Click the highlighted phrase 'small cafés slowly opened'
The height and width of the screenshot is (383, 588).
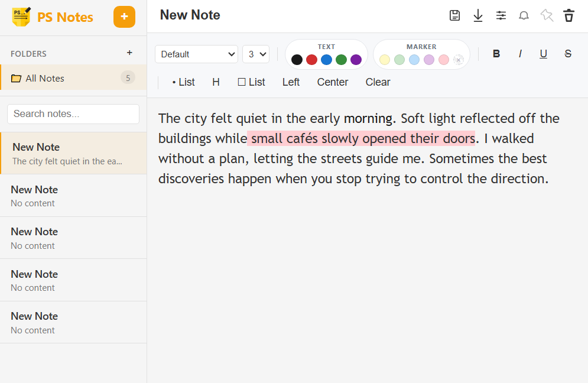pyautogui.click(x=330, y=138)
